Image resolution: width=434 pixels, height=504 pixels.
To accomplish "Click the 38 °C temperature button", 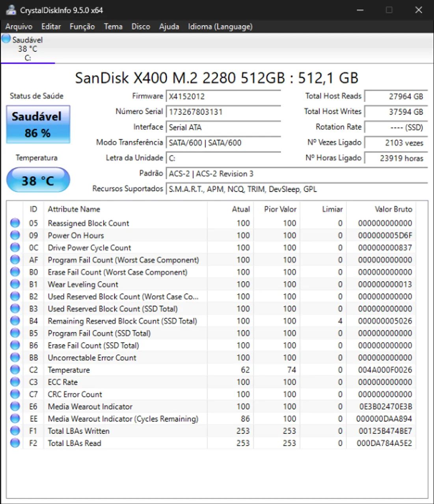I will (38, 180).
